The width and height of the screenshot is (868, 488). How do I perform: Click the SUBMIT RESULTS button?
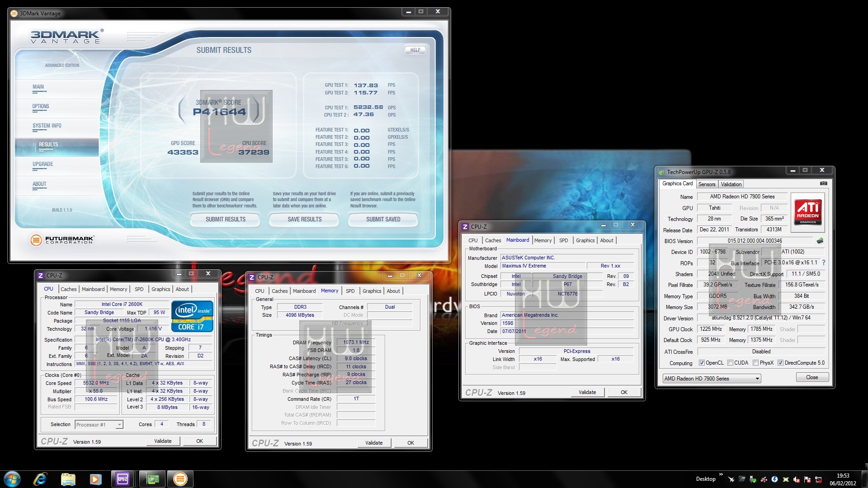pos(225,219)
